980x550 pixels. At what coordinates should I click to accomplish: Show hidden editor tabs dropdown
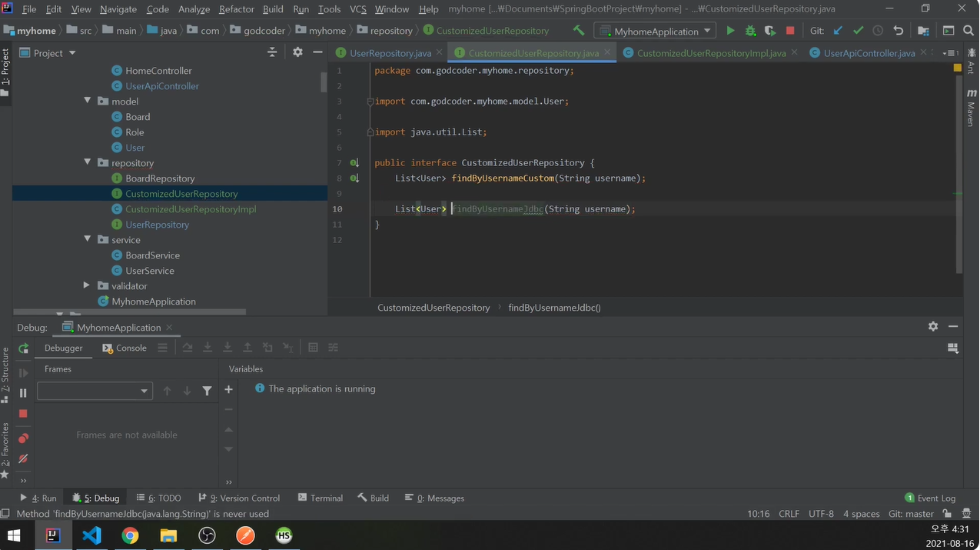click(x=950, y=53)
